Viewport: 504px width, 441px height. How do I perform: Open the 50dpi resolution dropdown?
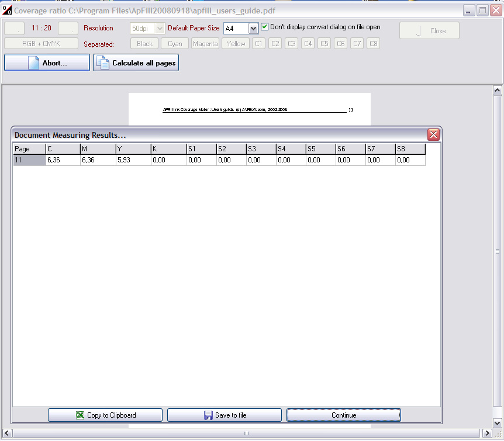tap(160, 28)
